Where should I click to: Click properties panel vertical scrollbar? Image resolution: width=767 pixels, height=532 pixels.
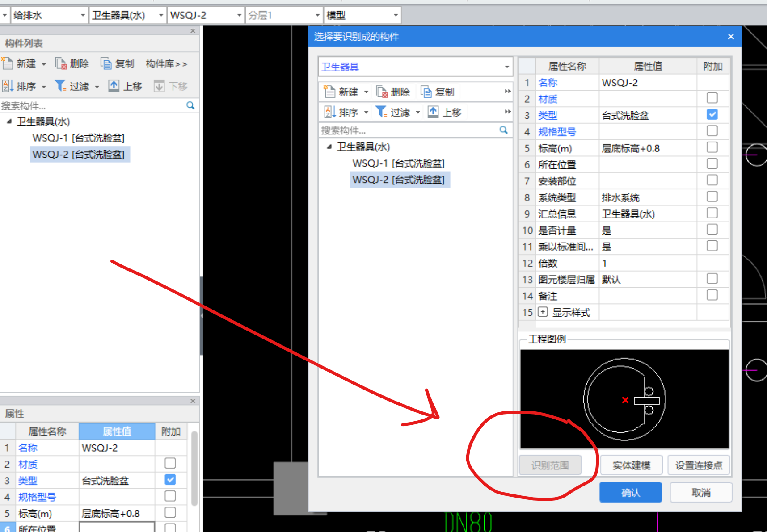[194, 468]
